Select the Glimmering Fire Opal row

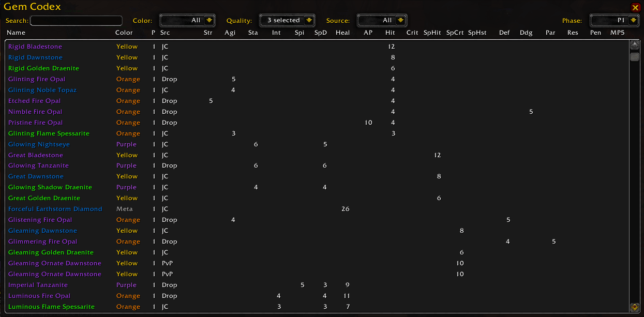point(317,241)
